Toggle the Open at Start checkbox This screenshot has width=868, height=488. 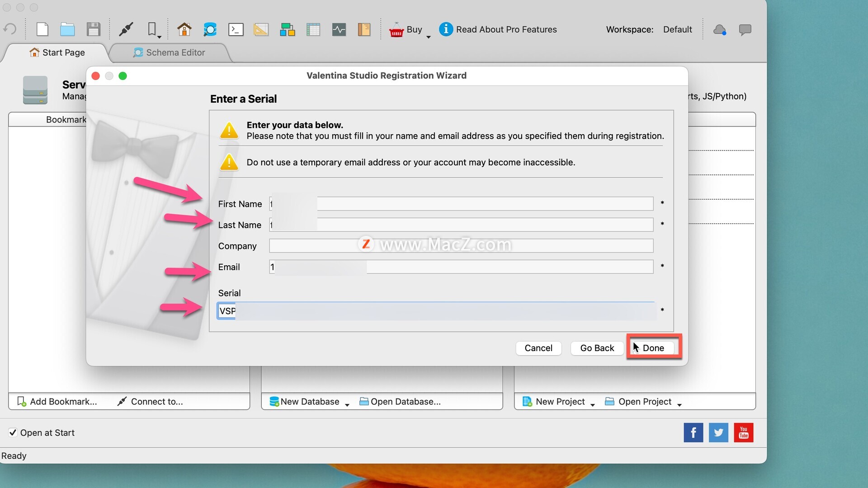coord(13,432)
